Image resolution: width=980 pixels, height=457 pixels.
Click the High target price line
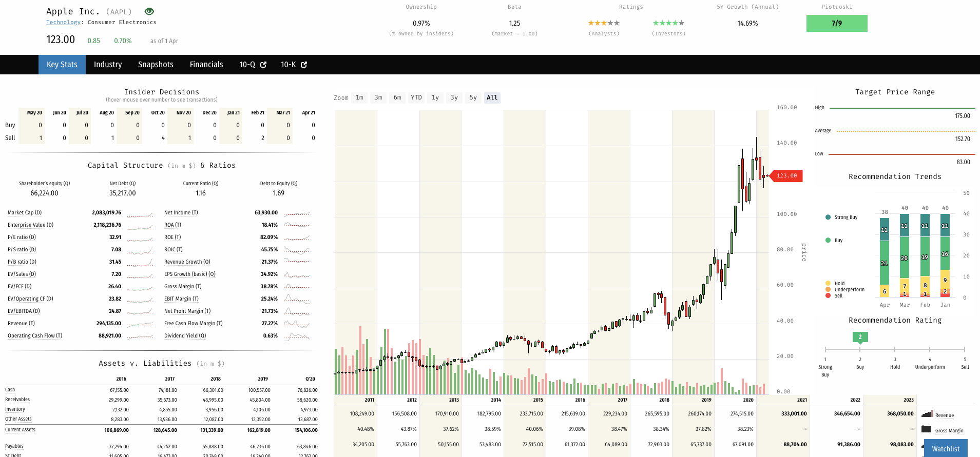point(902,108)
